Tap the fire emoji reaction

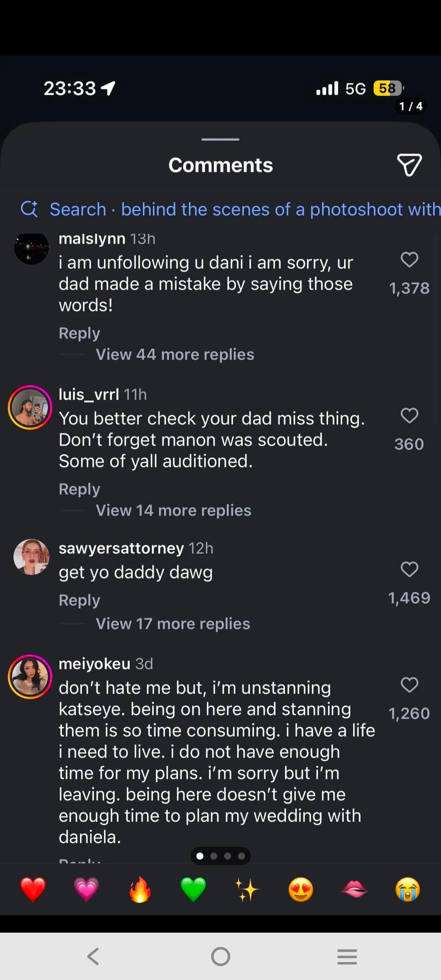[x=140, y=889]
